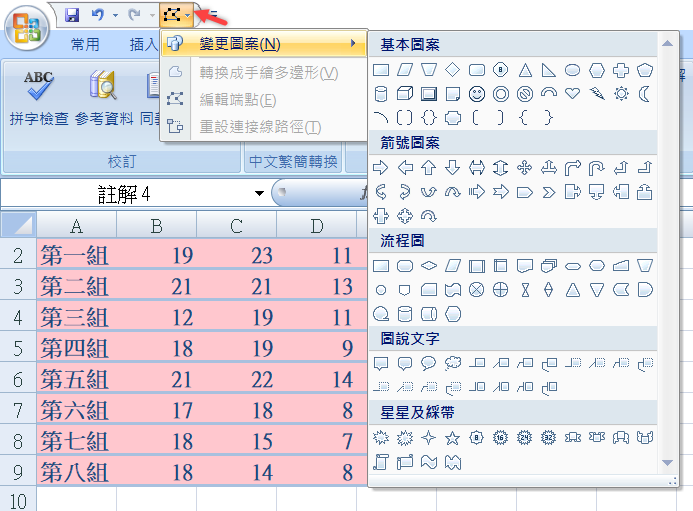This screenshot has height=511, width=693.
Task: Pick the isosceles triangle basic shape
Action: (x=525, y=70)
